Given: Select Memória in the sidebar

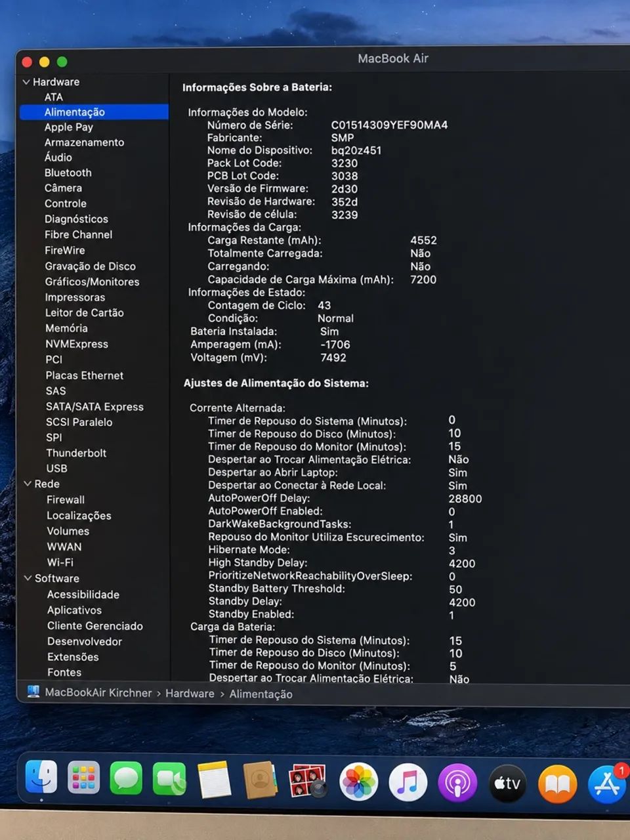Looking at the screenshot, I should pos(66,328).
